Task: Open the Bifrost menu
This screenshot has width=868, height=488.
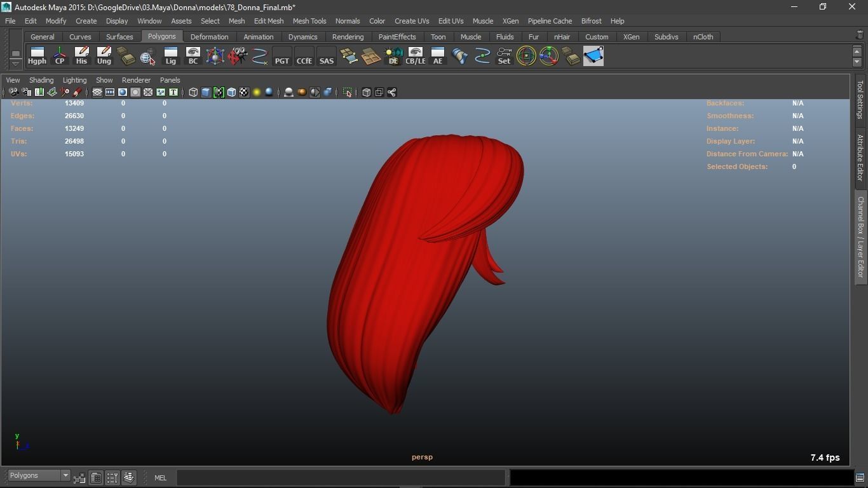Action: 591,21
